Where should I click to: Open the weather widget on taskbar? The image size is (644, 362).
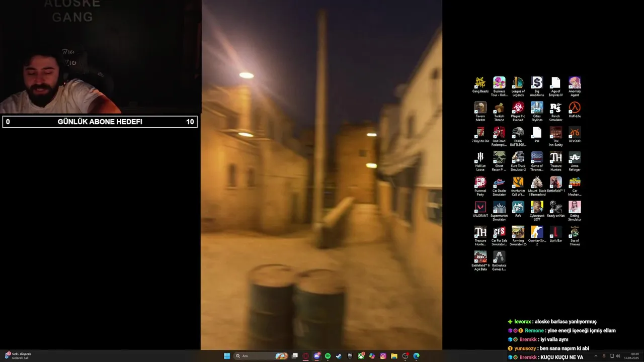(x=18, y=356)
